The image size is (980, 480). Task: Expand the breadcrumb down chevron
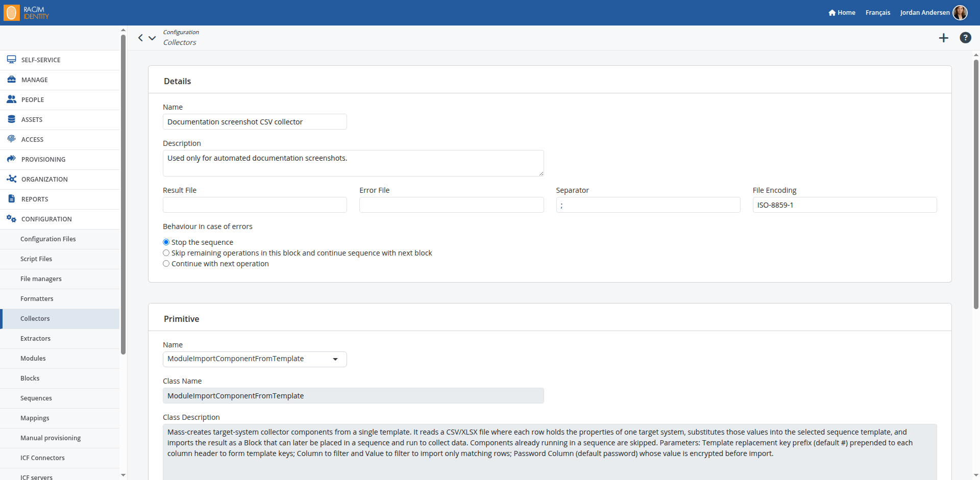[x=152, y=38]
